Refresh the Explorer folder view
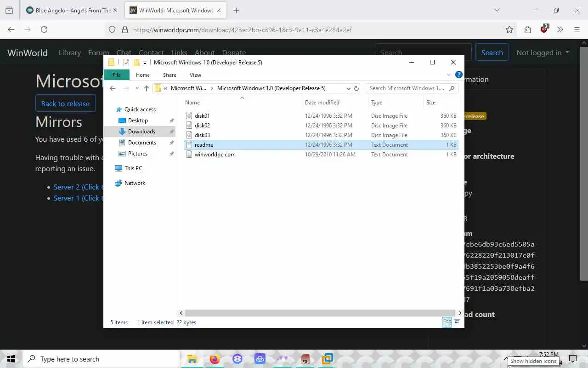This screenshot has width=588, height=368. point(356,88)
